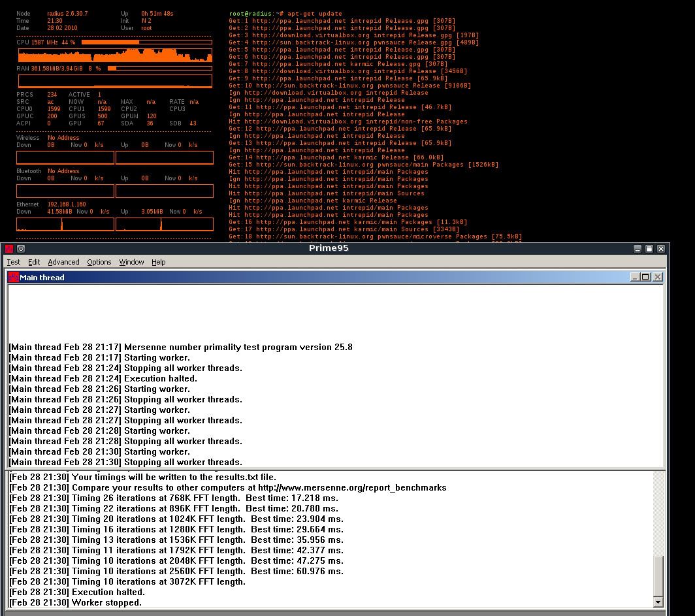Click the Bluetooth 'No Address' value
Screen dimensions: 695x616
(63, 171)
